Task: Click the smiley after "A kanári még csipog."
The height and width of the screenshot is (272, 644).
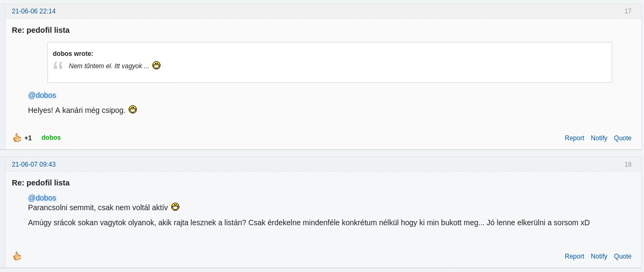Action: click(132, 110)
